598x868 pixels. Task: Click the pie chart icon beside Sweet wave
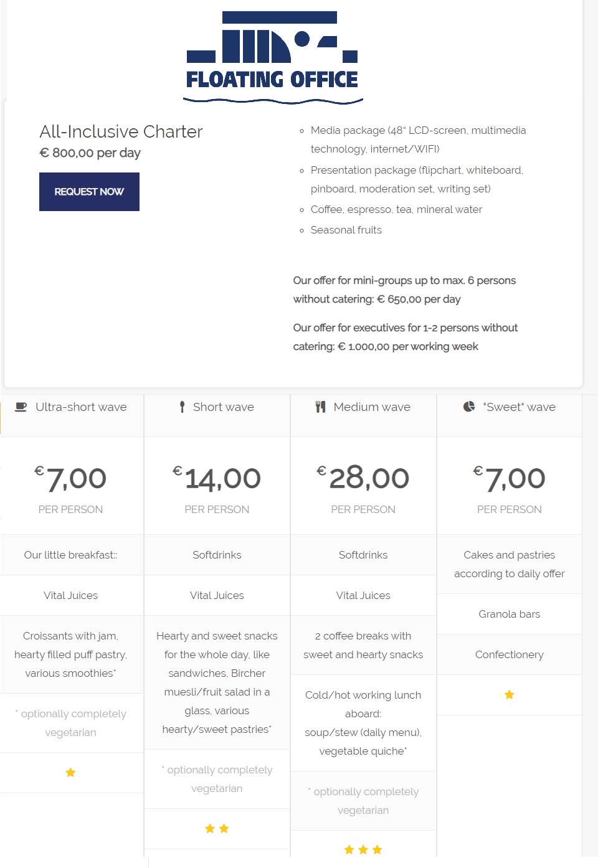pos(469,407)
